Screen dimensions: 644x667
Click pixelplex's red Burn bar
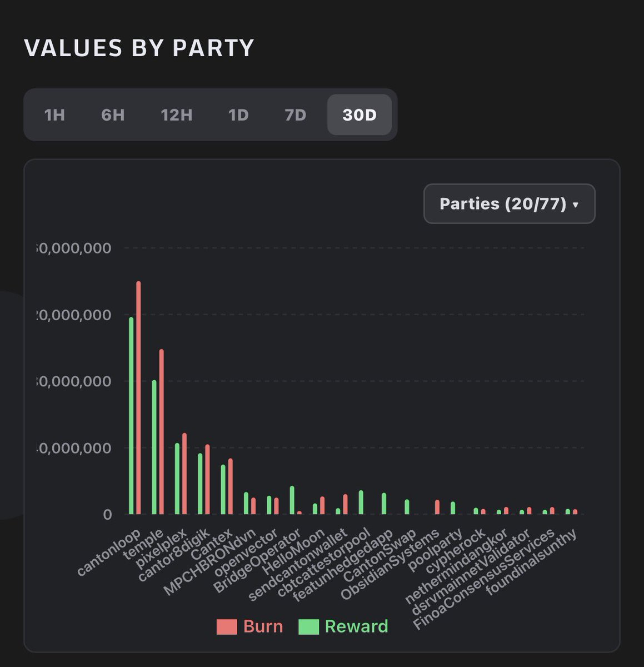(184, 474)
